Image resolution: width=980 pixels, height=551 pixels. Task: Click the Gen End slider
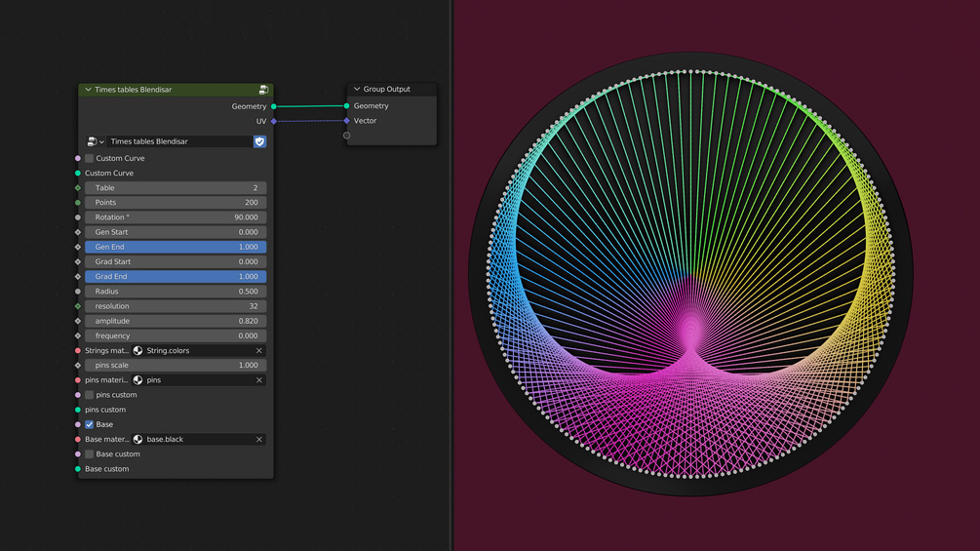(176, 247)
